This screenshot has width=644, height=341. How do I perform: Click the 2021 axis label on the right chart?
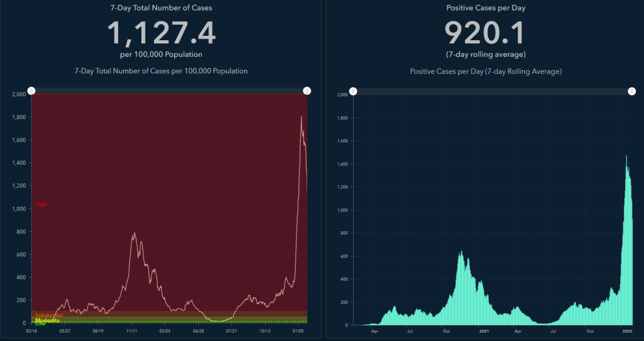coord(484,332)
